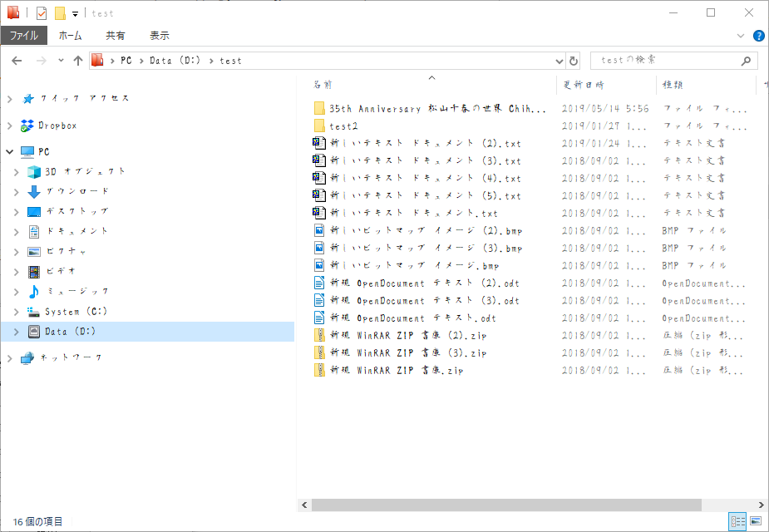Viewport: 769px width, 532px height.
Task: Click the Refresh button beside address bar
Action: click(x=573, y=61)
